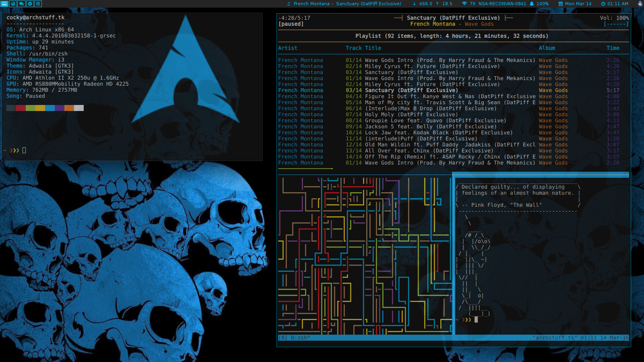Click the Mon Mar 14 date text
The height and width of the screenshot is (362, 644).
click(578, 4)
